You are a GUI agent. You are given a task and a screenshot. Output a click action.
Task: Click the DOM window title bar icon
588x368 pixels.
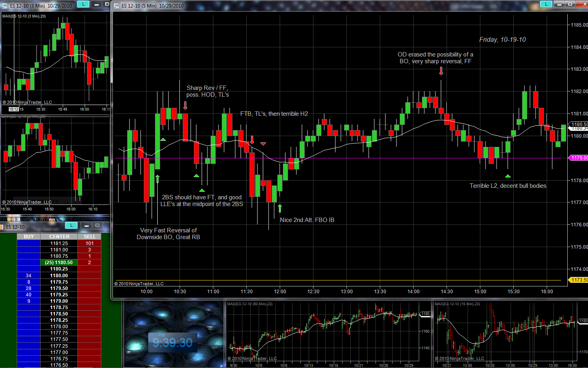(2, 227)
